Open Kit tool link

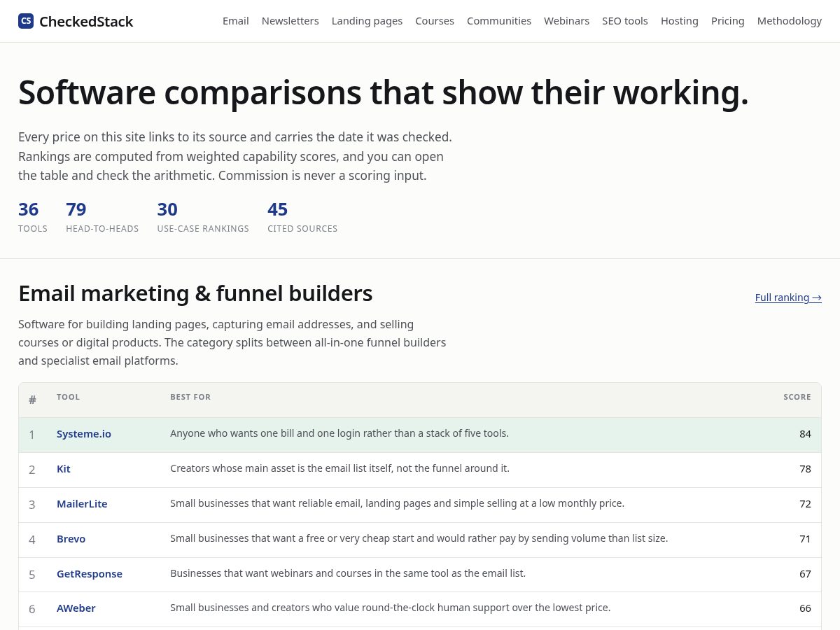point(64,469)
